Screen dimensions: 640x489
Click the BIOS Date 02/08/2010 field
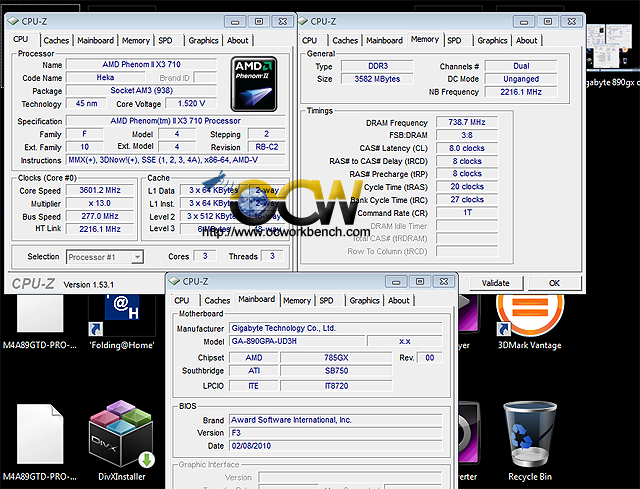[336, 446]
